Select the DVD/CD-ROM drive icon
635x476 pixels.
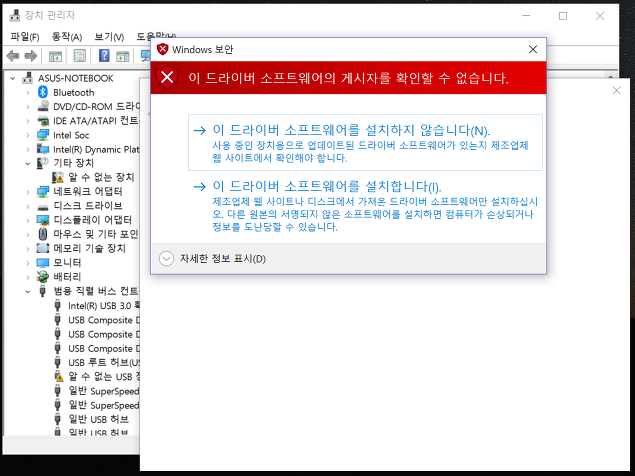click(43, 107)
